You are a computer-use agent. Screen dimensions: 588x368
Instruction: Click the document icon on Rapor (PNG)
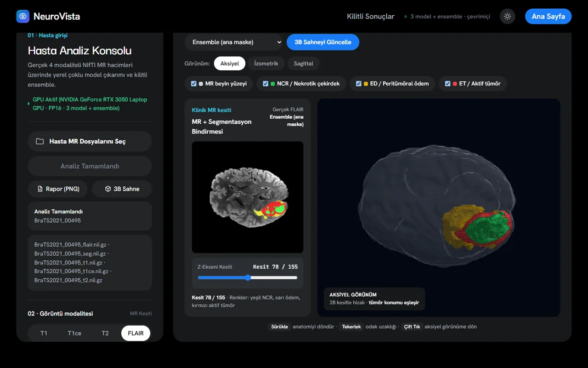[40, 189]
